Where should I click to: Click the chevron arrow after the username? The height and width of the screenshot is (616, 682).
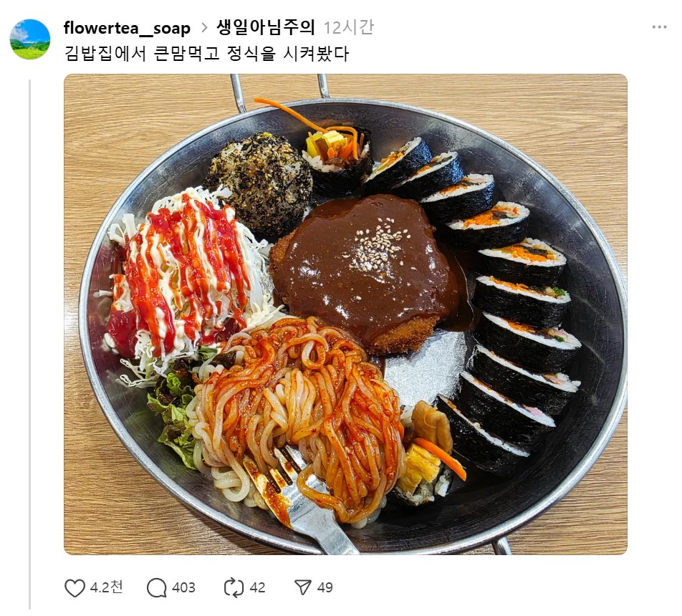204,28
